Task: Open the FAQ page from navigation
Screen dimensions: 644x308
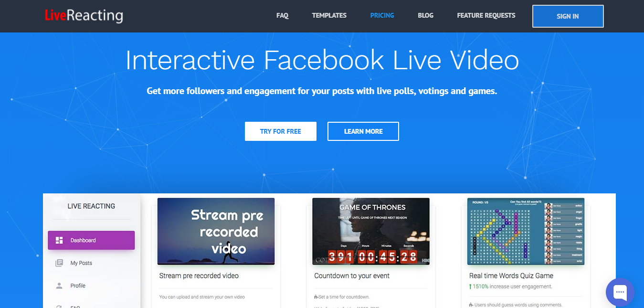Action: pos(282,15)
